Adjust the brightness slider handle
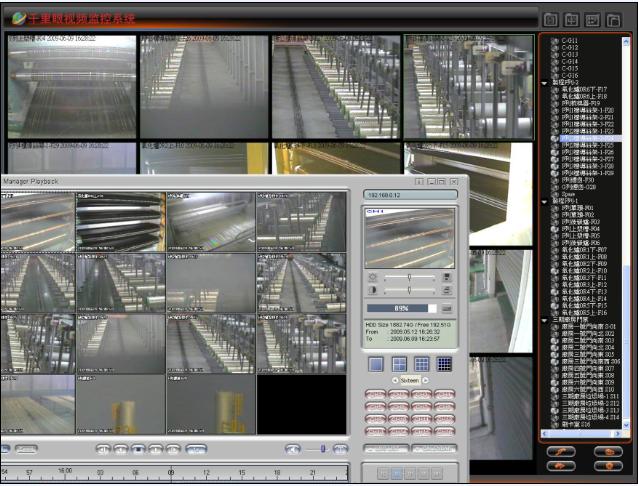Viewport: 638px width, 486px height. click(x=409, y=277)
